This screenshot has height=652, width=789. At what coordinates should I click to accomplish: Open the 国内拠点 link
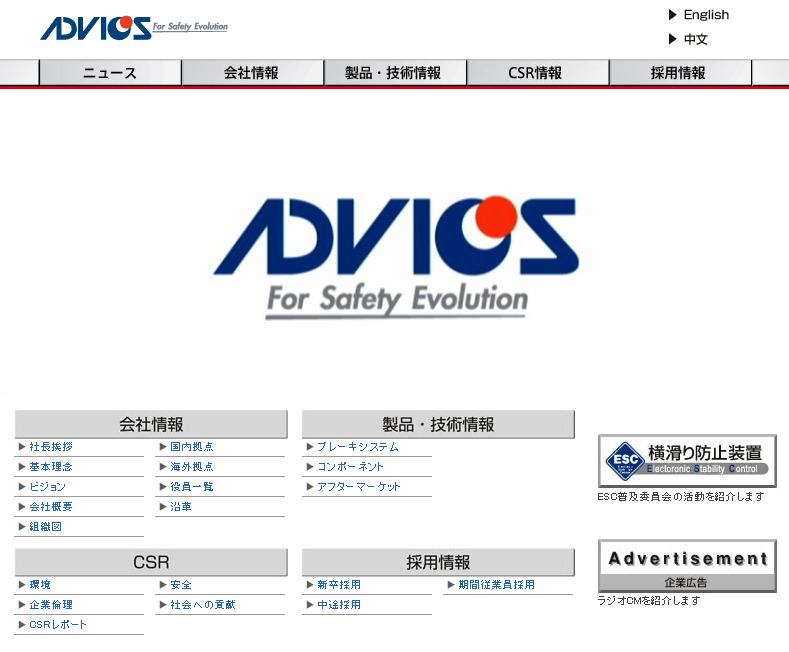[x=192, y=447]
